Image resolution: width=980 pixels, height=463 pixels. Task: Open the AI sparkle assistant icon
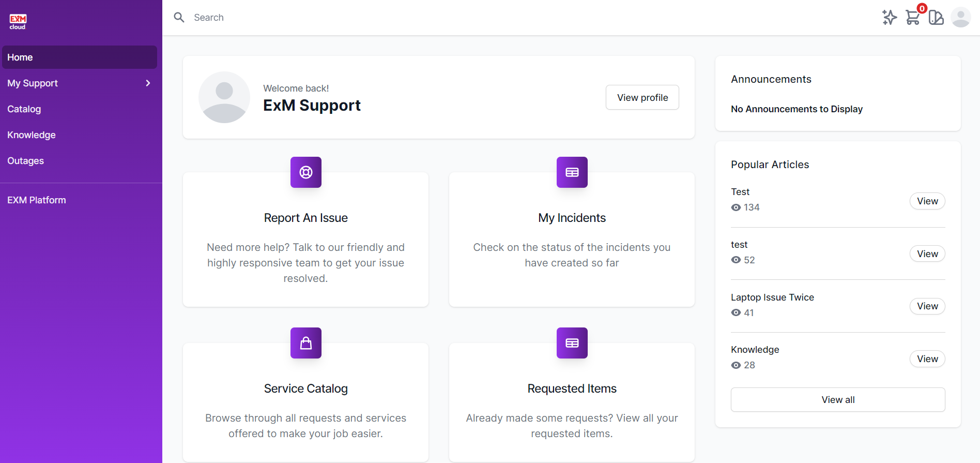click(889, 18)
